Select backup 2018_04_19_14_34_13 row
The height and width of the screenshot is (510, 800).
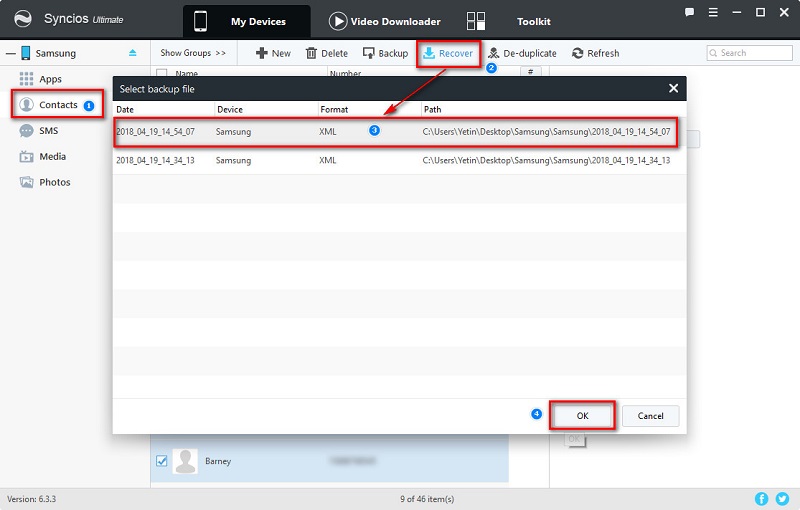[399, 160]
